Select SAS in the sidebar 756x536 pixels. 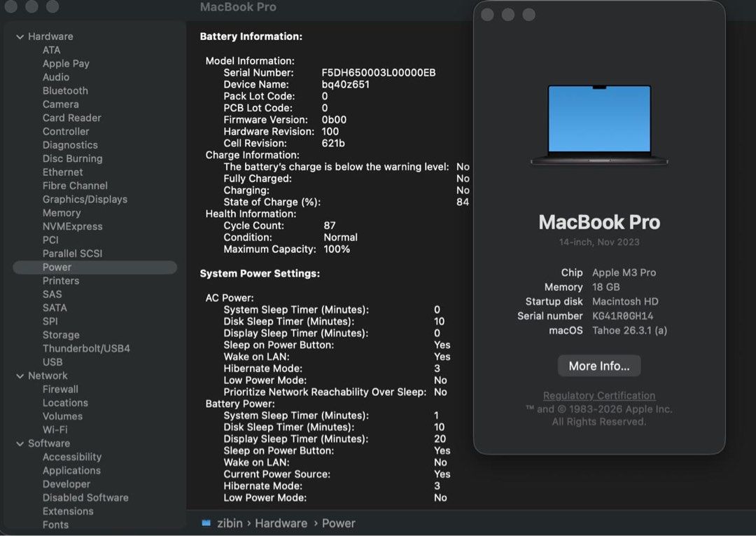(52, 294)
